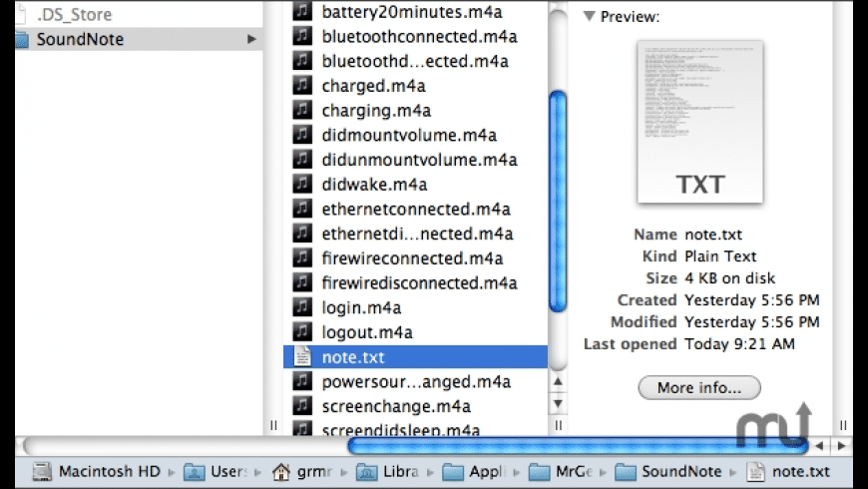868x489 pixels.
Task: Select the highlighted note.txt file name
Action: [353, 357]
